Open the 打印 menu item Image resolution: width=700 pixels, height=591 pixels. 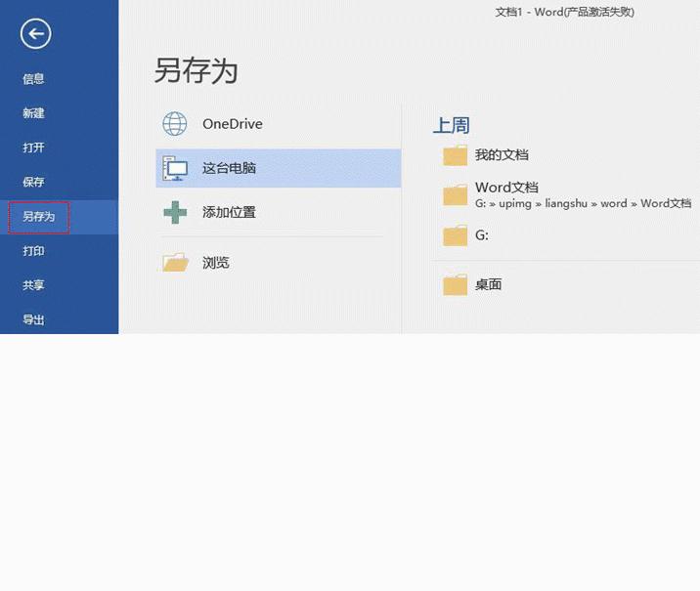pyautogui.click(x=33, y=251)
